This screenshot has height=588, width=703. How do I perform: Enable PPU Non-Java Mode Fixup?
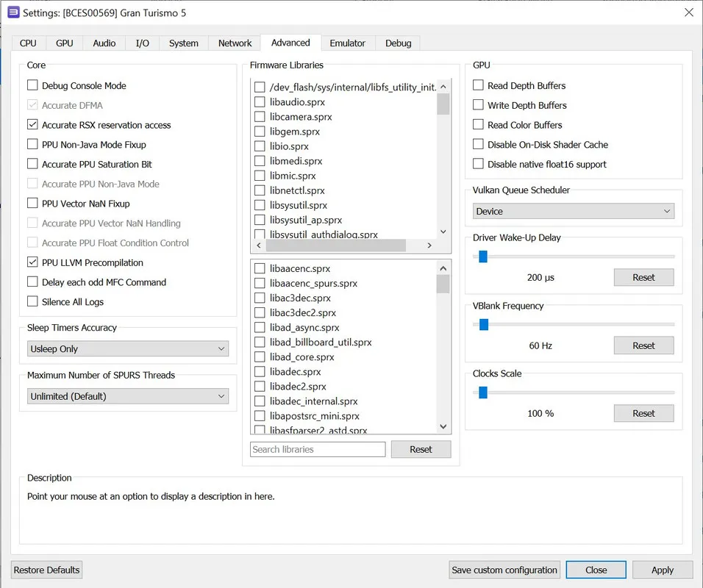point(32,144)
